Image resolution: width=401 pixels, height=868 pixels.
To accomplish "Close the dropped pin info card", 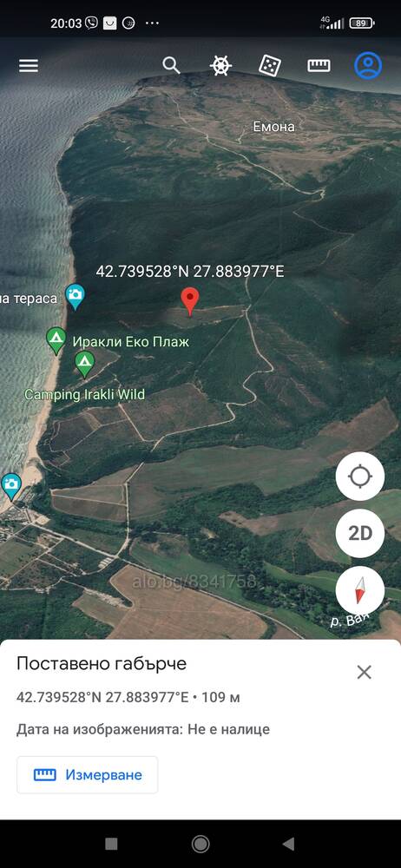I will click(364, 672).
